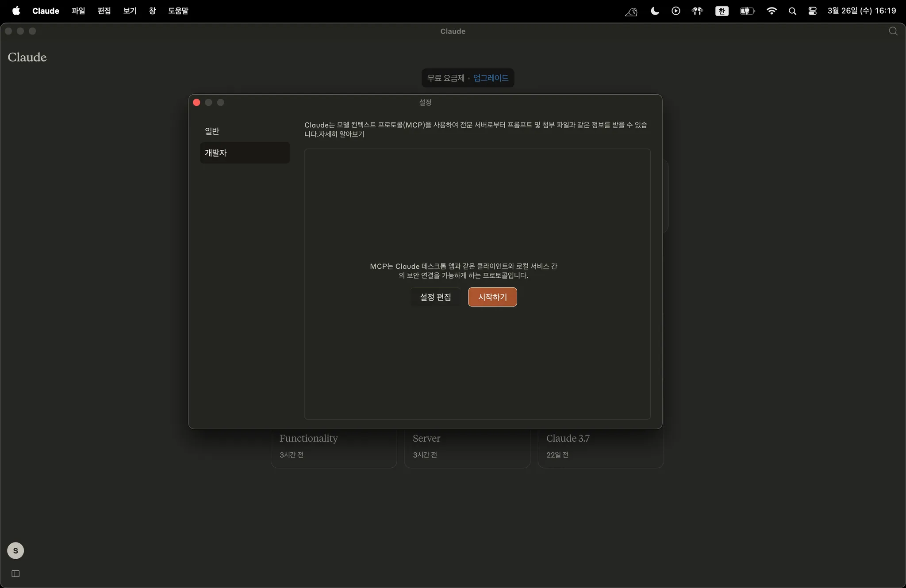906x588 pixels.
Task: Close the 설정 window with red button
Action: 197,103
